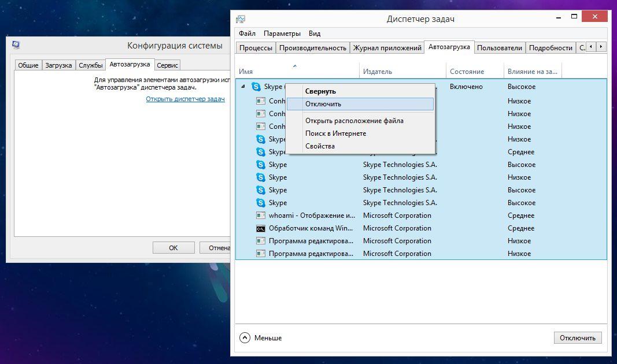Sort by the Имя column header
Viewport: 617px width, 364px height.
click(x=297, y=71)
